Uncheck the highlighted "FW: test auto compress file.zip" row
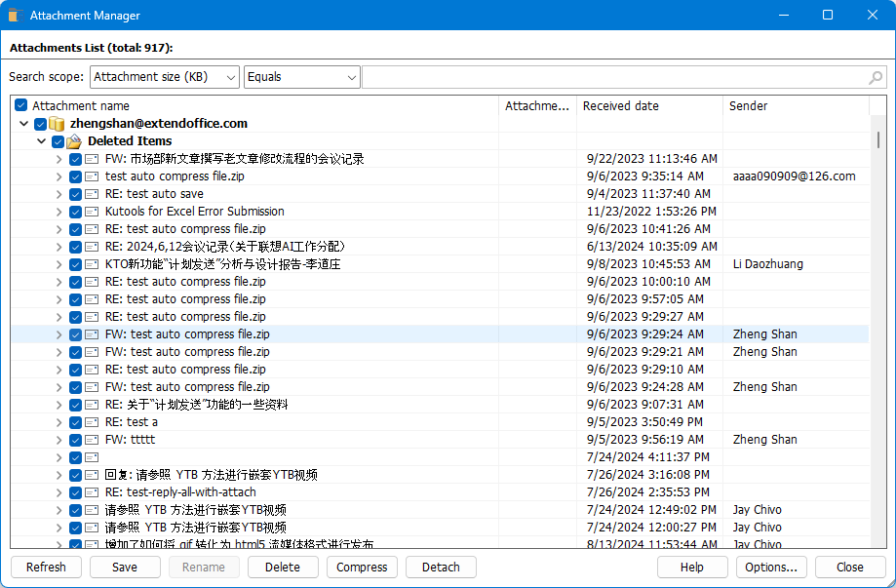 75,333
